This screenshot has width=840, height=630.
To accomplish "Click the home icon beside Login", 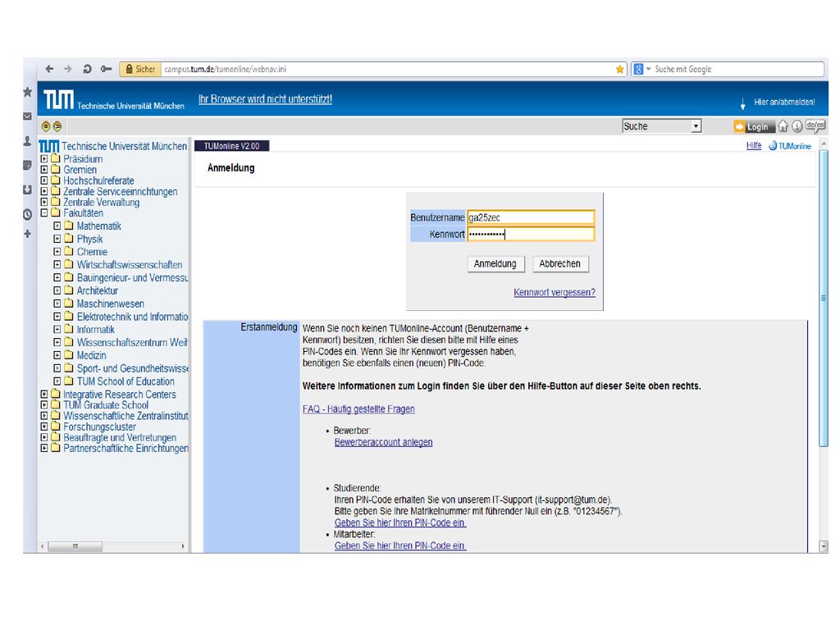I will (783, 126).
